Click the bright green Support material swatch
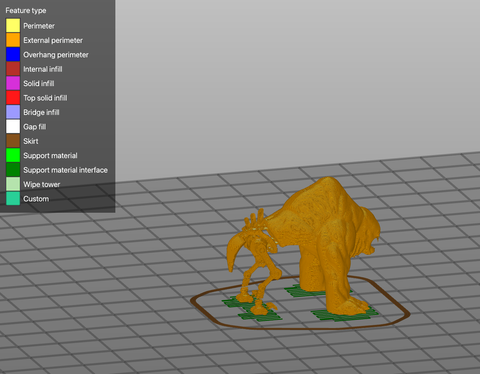This screenshot has width=480, height=374. click(x=13, y=155)
